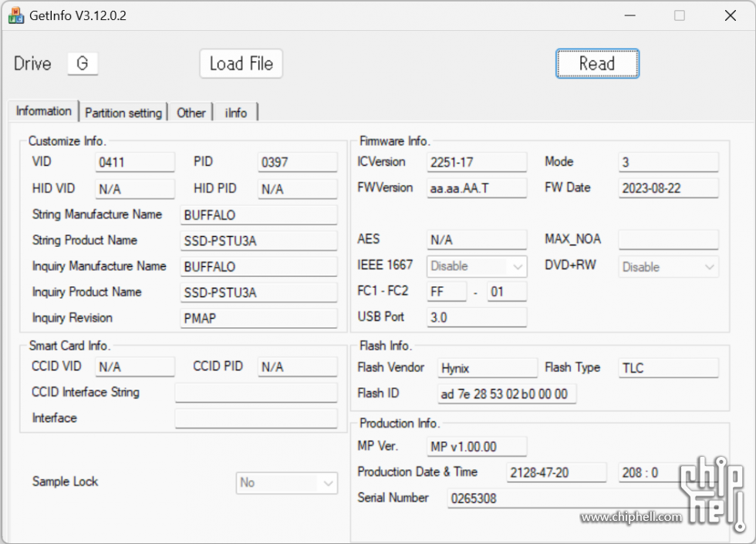The width and height of the screenshot is (756, 544).
Task: Click the Production Date field 2128-47-20
Action: (556, 472)
